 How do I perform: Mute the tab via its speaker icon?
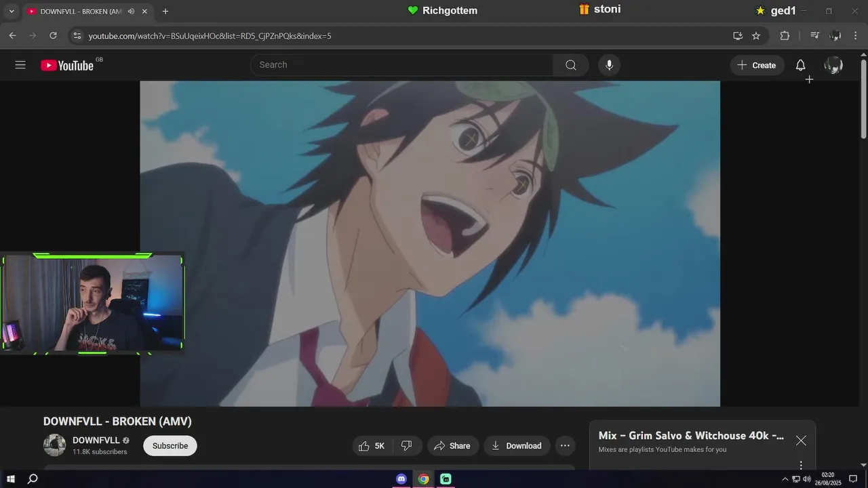tap(131, 12)
